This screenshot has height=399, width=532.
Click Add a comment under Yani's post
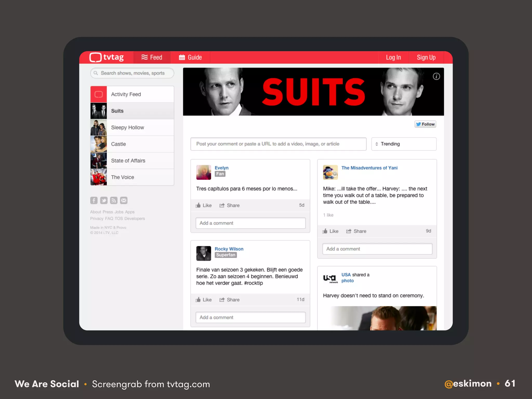click(377, 249)
